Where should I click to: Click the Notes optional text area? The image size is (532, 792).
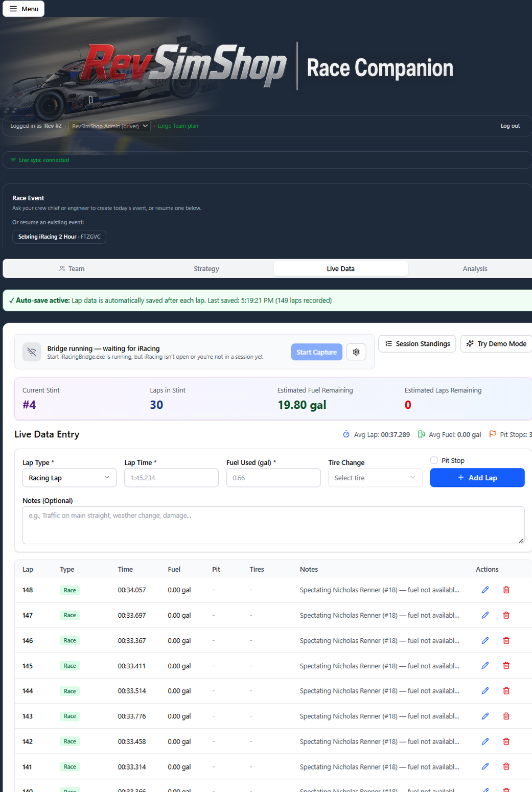pos(273,525)
